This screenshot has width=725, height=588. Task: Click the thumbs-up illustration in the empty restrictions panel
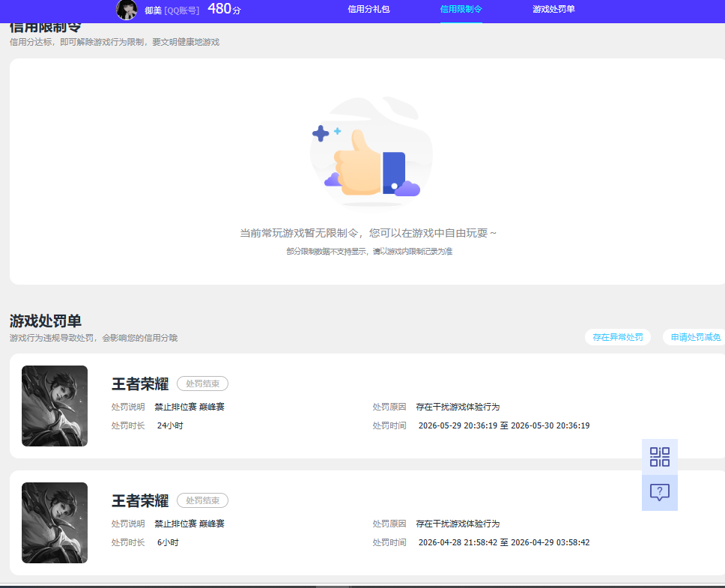click(371, 153)
